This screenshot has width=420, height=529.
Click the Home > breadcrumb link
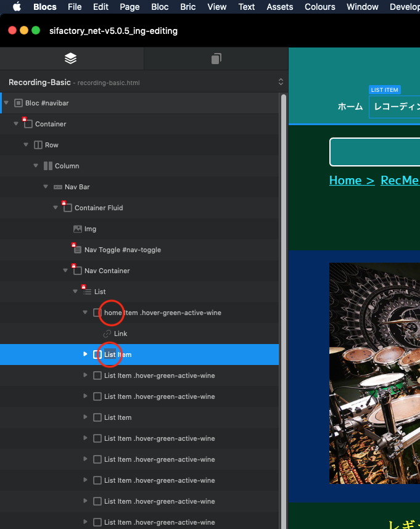pyautogui.click(x=352, y=180)
